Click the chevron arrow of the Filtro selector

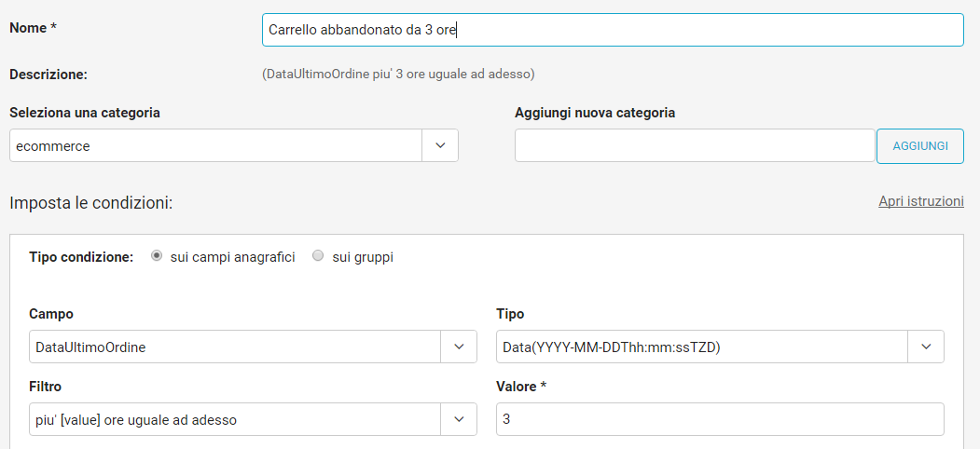tap(458, 419)
